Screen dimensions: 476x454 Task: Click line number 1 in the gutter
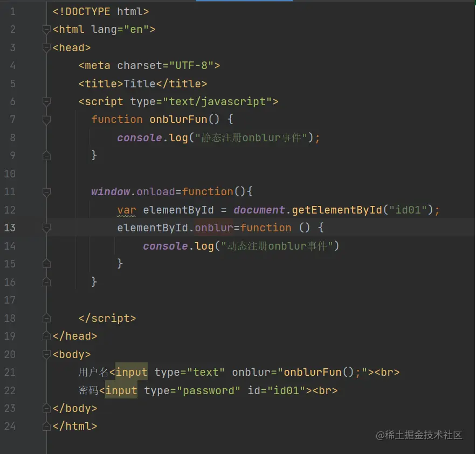[x=12, y=12]
